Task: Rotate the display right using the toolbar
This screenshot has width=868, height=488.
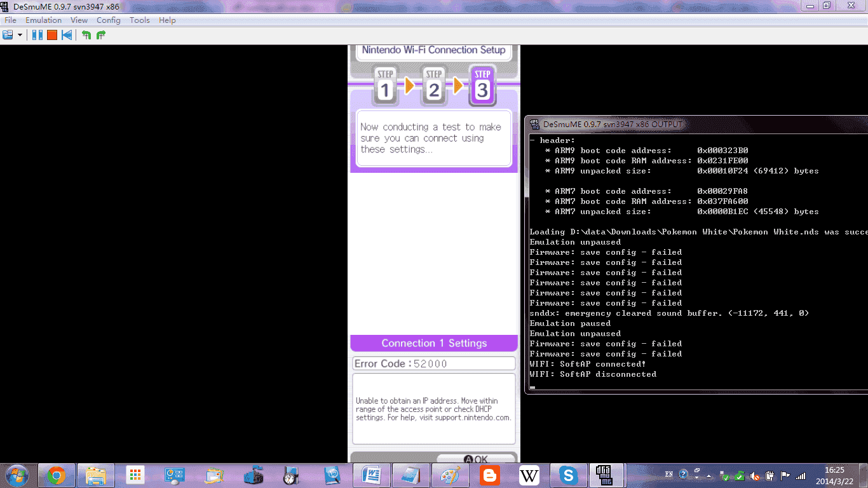Action: tap(100, 35)
